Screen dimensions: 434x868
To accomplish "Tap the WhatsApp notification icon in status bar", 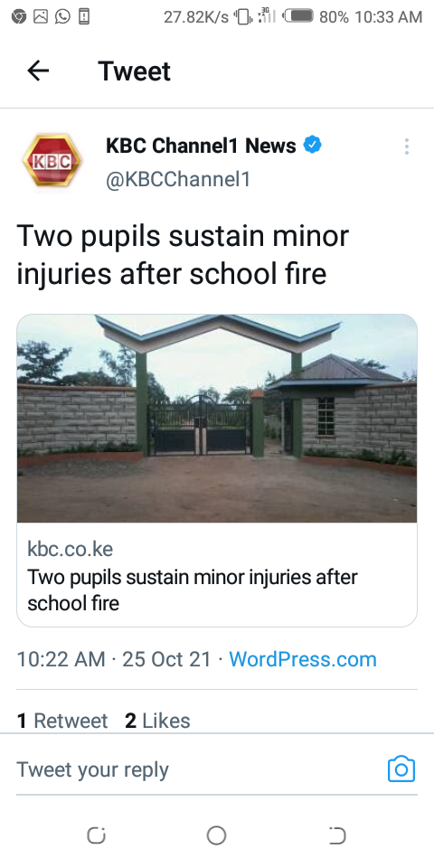I will [x=62, y=16].
